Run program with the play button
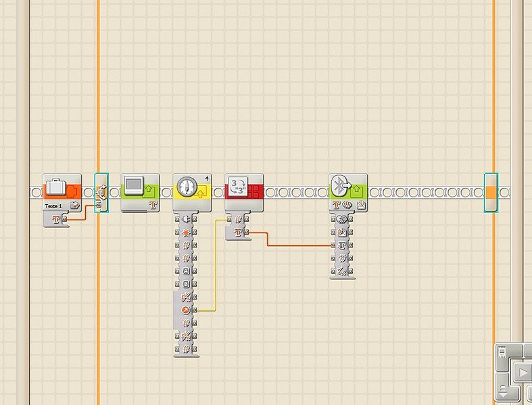Screen dimensions: 532x405 pos(523,373)
